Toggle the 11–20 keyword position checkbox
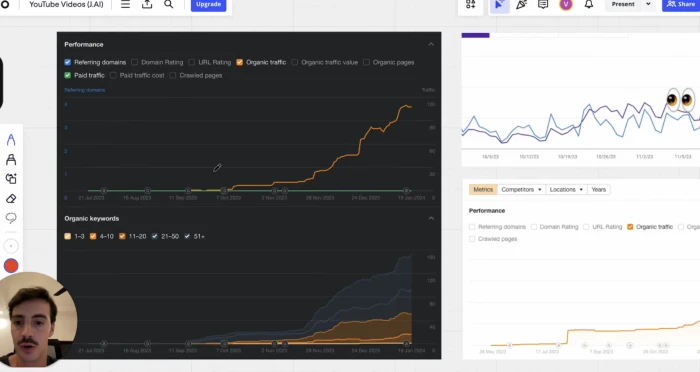Screen dimensions: 700x372 122,236
